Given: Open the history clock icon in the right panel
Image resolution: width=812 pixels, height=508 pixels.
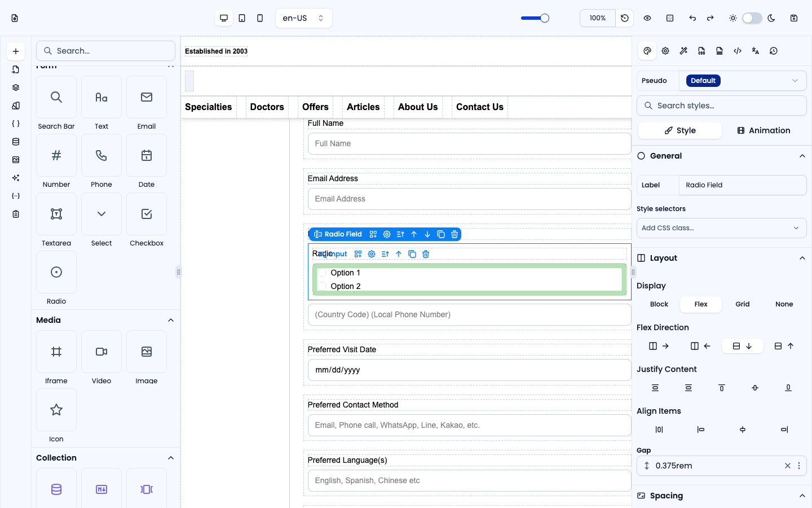Looking at the screenshot, I should (x=774, y=51).
